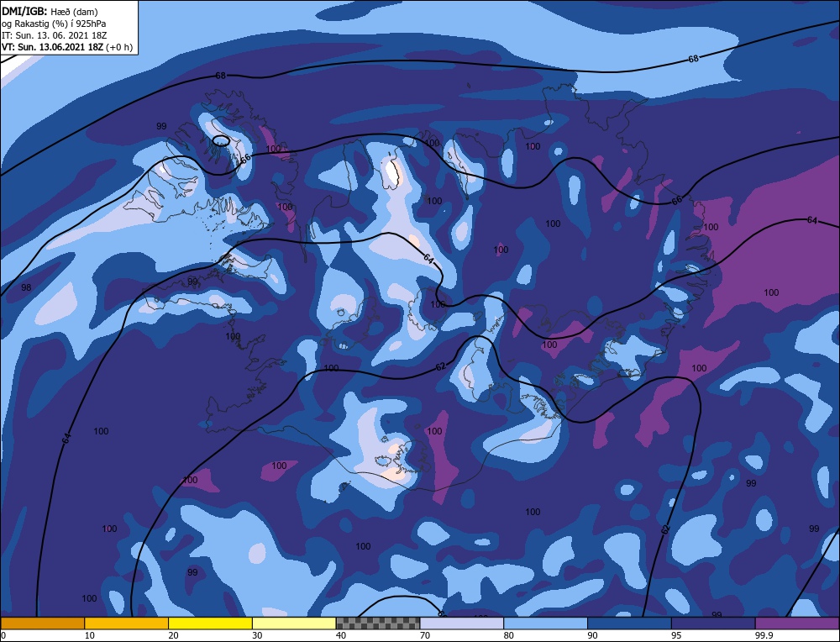
Task: Click the '64' contour label on far right
Action: (x=812, y=220)
